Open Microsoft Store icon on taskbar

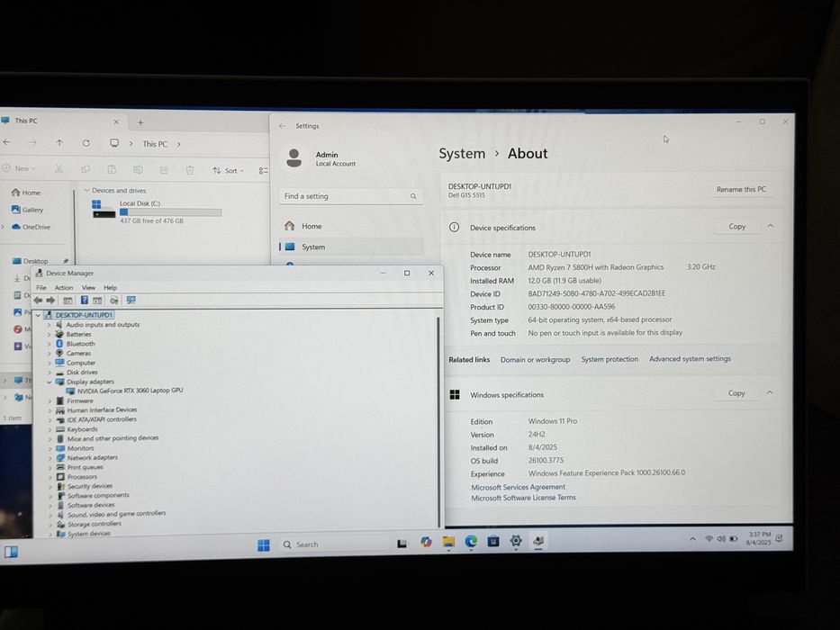(x=493, y=541)
